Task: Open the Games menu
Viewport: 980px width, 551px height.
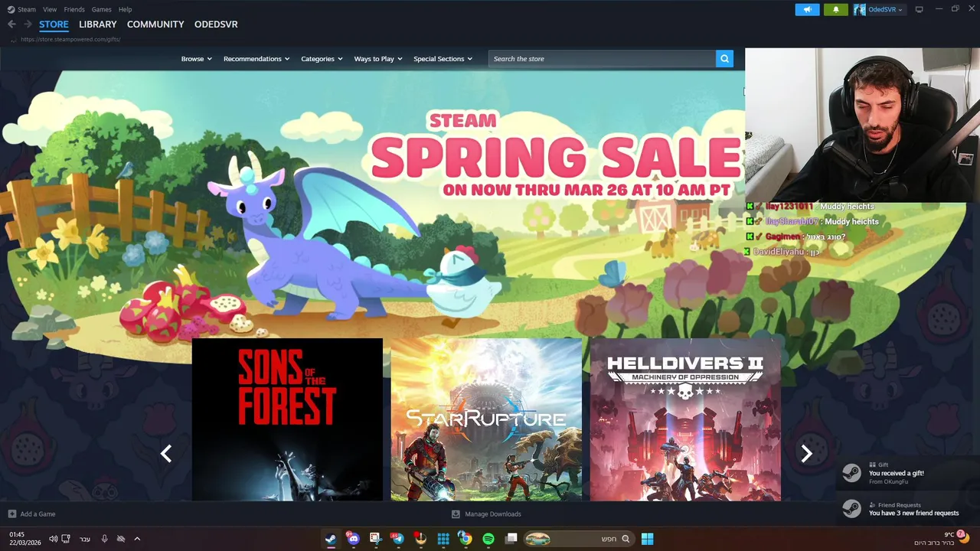Action: (101, 9)
